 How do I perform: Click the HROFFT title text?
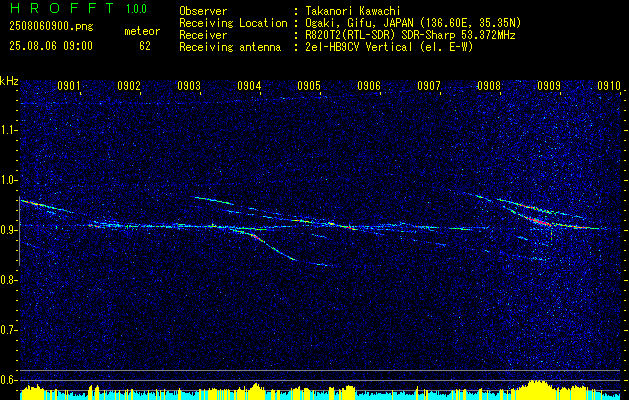(x=62, y=8)
